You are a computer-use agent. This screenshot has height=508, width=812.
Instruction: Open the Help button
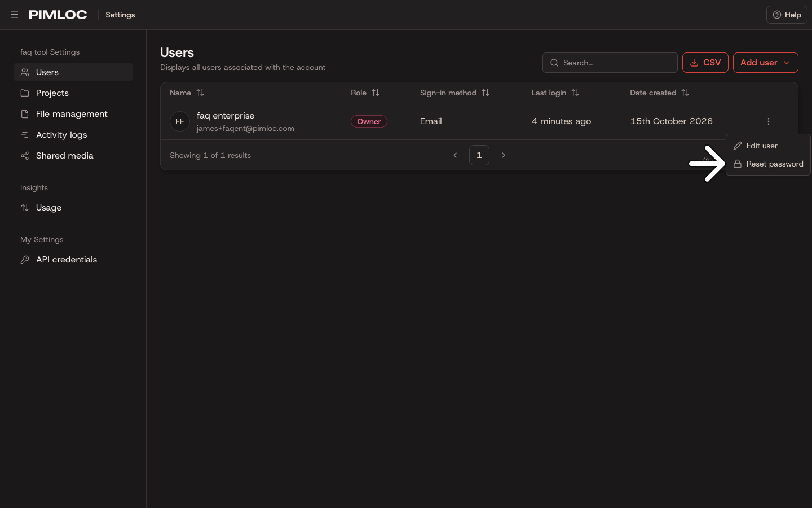787,15
